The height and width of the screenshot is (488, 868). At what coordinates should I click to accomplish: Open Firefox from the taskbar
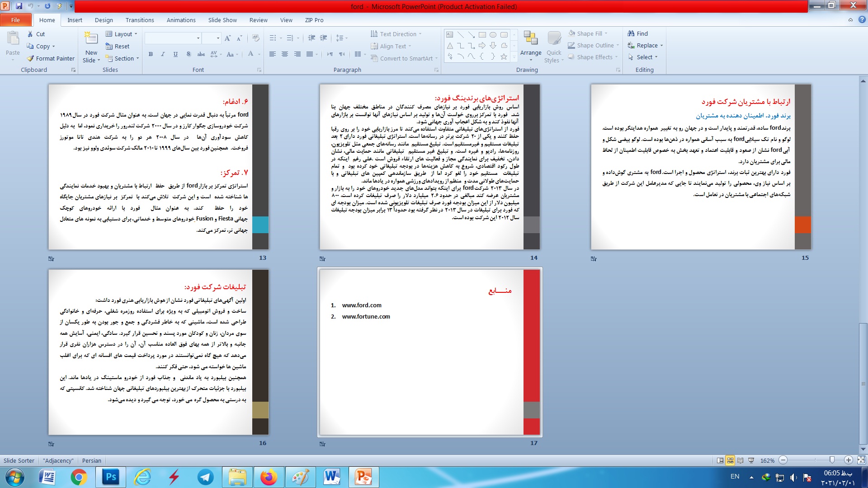(x=269, y=477)
